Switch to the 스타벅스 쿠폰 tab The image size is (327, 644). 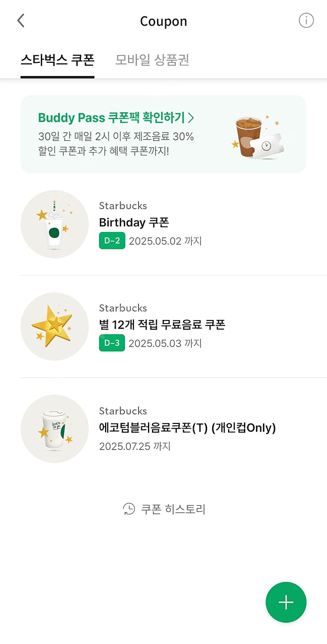[x=57, y=60]
